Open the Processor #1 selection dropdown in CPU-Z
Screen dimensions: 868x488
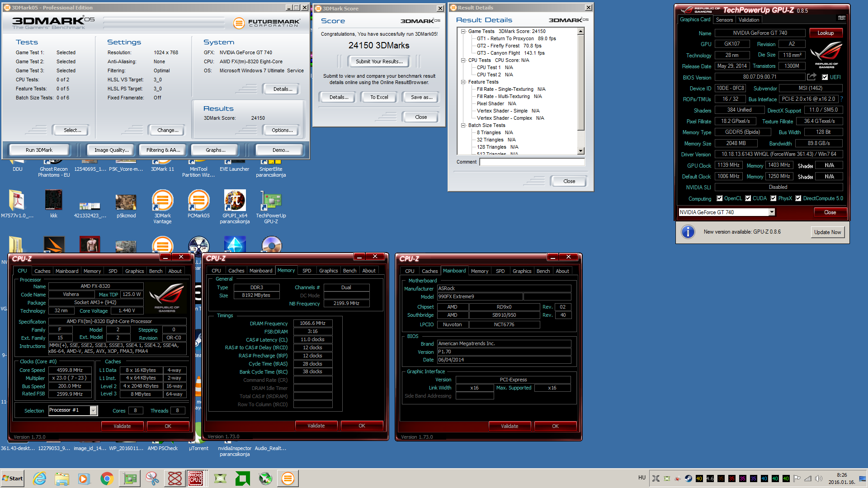(93, 410)
